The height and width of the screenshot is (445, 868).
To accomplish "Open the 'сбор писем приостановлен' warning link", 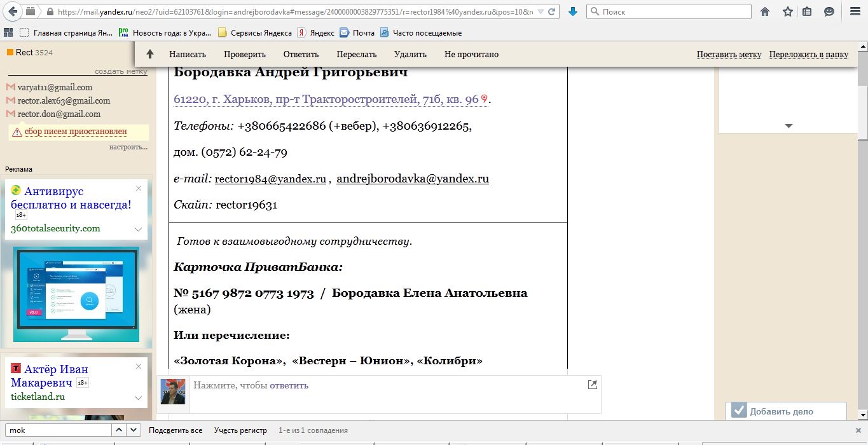I will pyautogui.click(x=76, y=132).
